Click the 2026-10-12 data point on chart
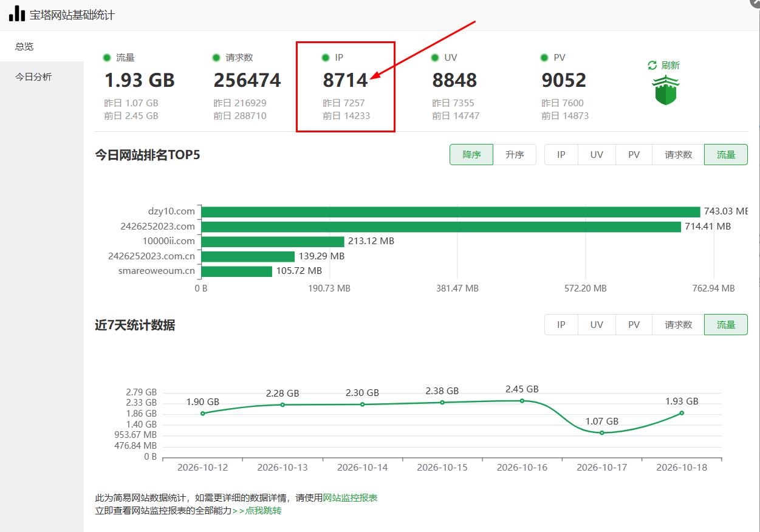Image resolution: width=760 pixels, height=532 pixels. click(x=203, y=414)
